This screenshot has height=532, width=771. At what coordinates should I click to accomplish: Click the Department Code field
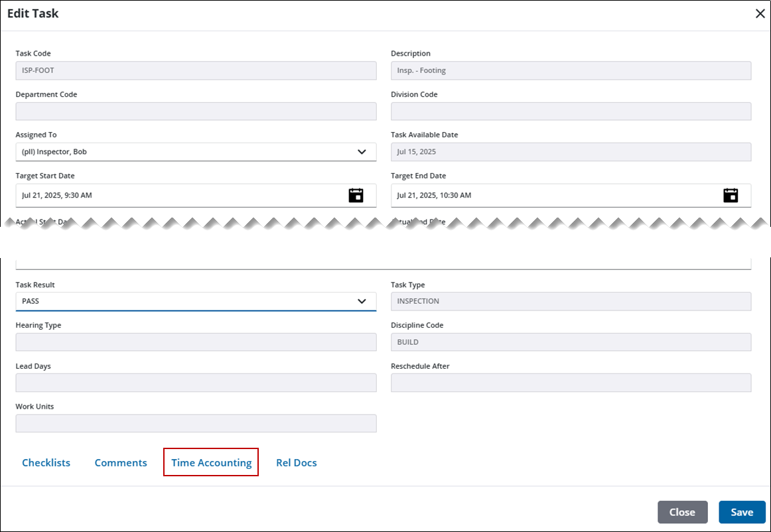pos(196,111)
